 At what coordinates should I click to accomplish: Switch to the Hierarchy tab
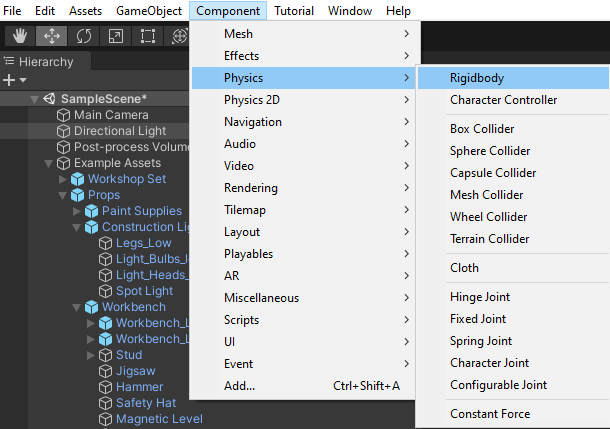(x=45, y=62)
